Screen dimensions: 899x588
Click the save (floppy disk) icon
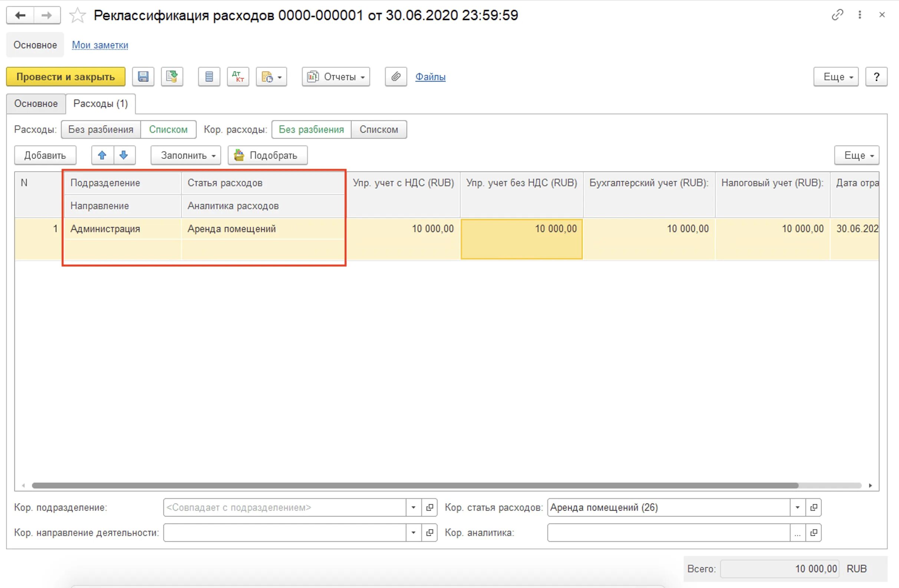[x=143, y=77]
